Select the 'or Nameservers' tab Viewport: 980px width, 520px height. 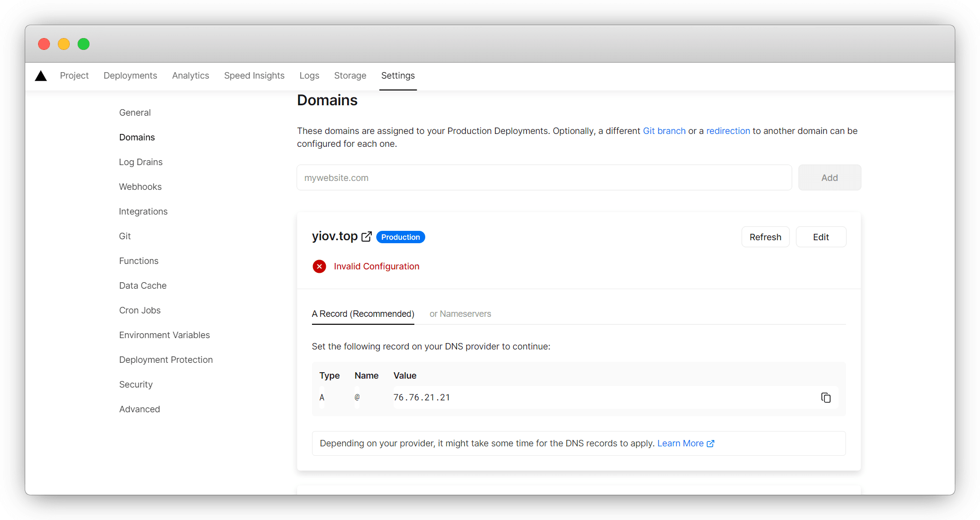[x=460, y=314]
